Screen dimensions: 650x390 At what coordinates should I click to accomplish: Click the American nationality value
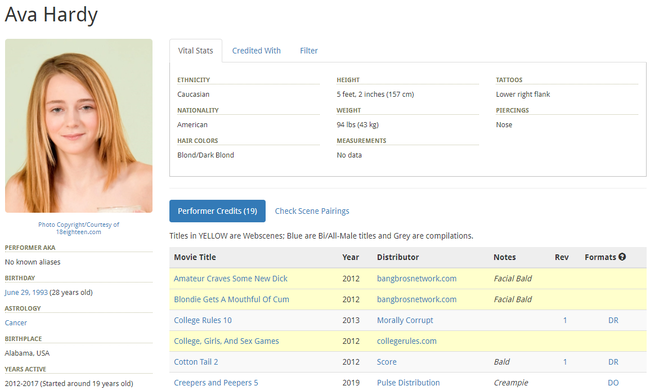point(192,124)
